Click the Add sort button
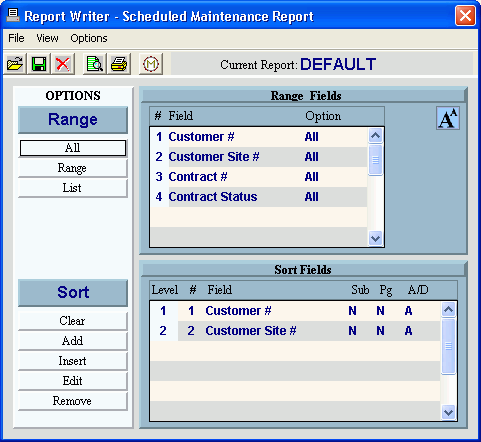This screenshot has height=442, width=481. click(73, 341)
